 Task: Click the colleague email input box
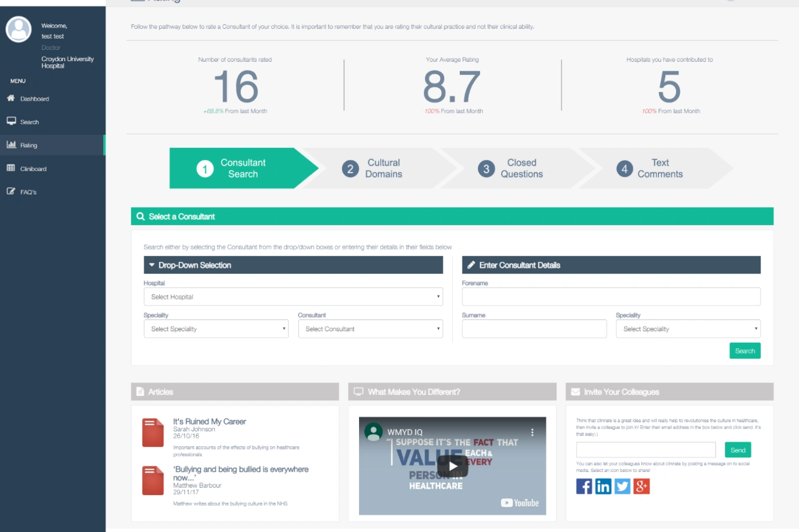[646, 450]
